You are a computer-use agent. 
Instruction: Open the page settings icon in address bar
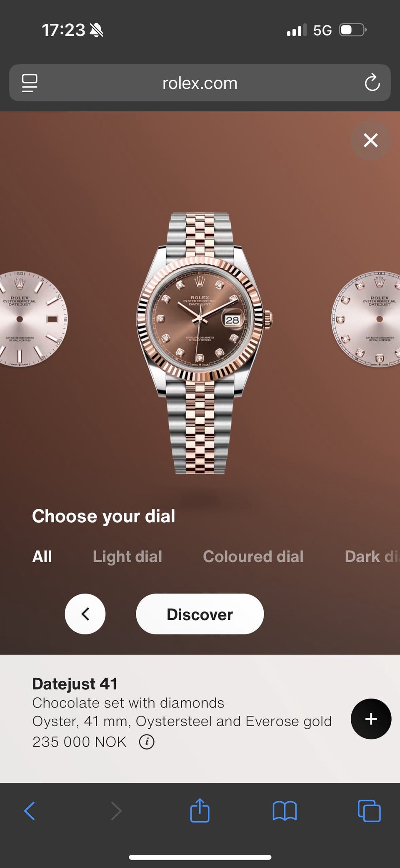tap(30, 83)
